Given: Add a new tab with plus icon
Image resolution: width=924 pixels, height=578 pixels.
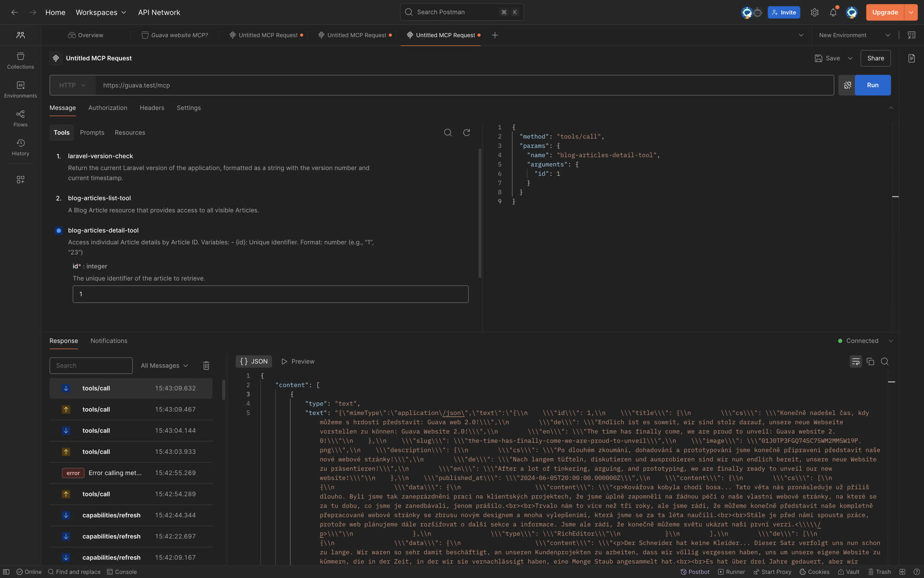Looking at the screenshot, I should tap(495, 35).
